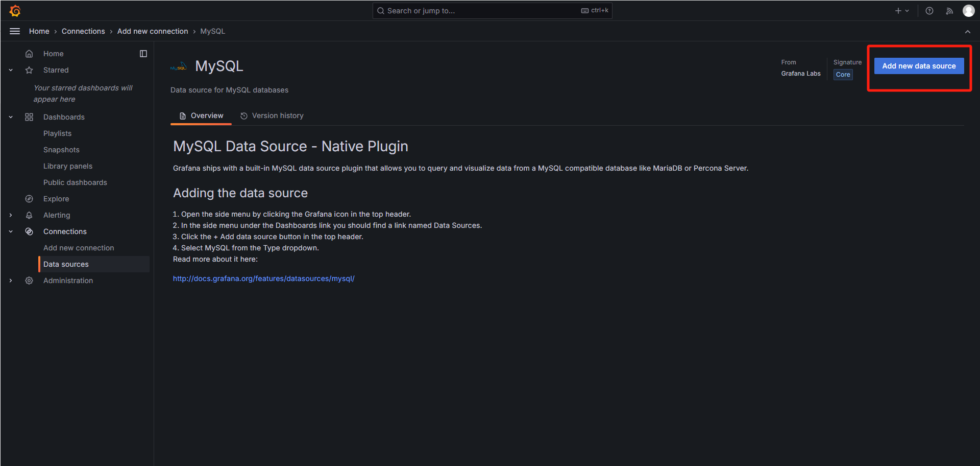Go to Home breadcrumb link

click(39, 31)
